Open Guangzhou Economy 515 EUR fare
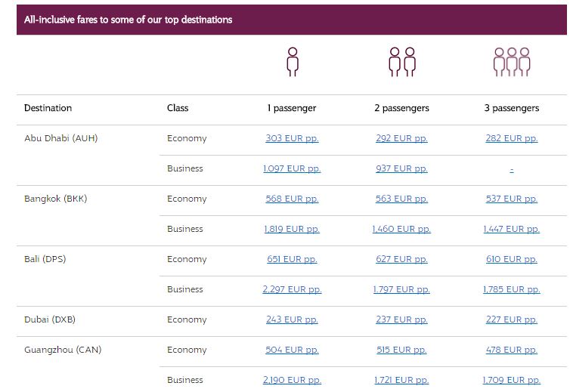Screen dimensions: 570x392 (401, 350)
